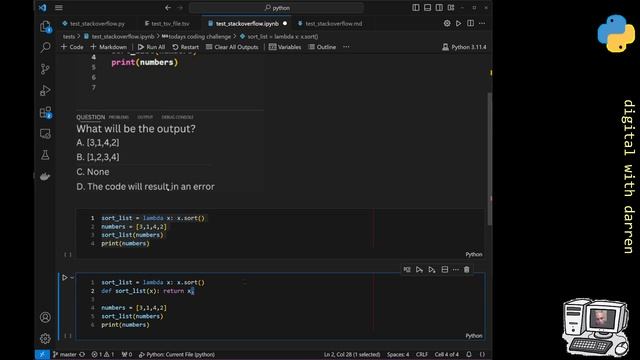Go forward with the navigation arrow

coord(180,8)
